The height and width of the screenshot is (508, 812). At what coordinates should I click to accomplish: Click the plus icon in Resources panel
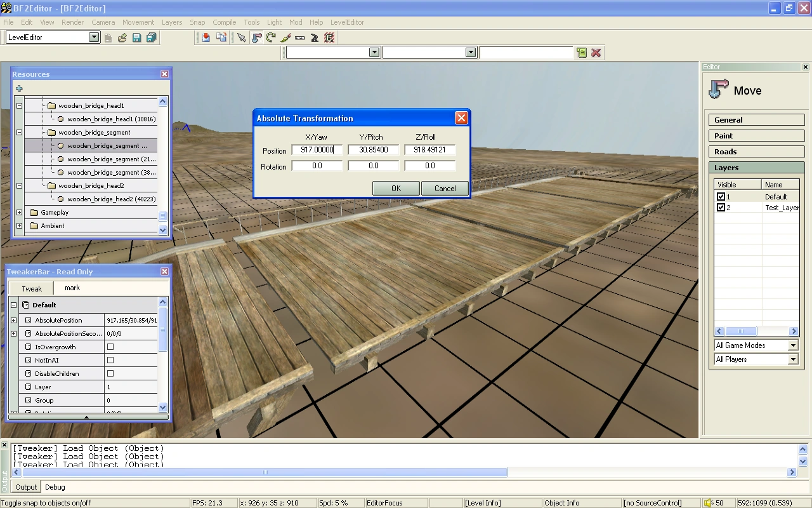pos(19,89)
